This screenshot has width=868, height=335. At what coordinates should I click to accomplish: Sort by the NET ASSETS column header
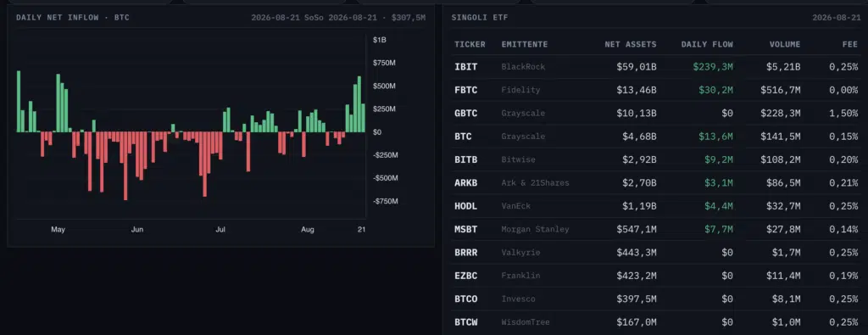[631, 44]
